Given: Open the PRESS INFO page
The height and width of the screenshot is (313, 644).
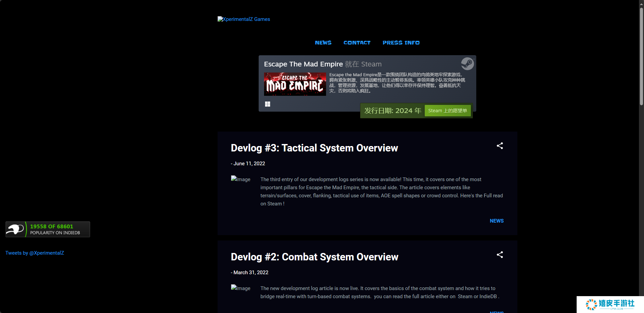Looking at the screenshot, I should tap(401, 43).
